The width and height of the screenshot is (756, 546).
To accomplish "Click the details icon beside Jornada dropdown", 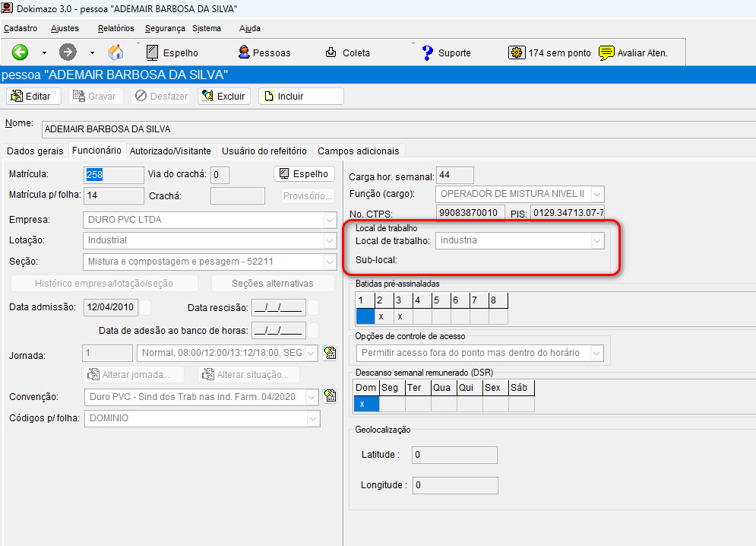I will (329, 353).
